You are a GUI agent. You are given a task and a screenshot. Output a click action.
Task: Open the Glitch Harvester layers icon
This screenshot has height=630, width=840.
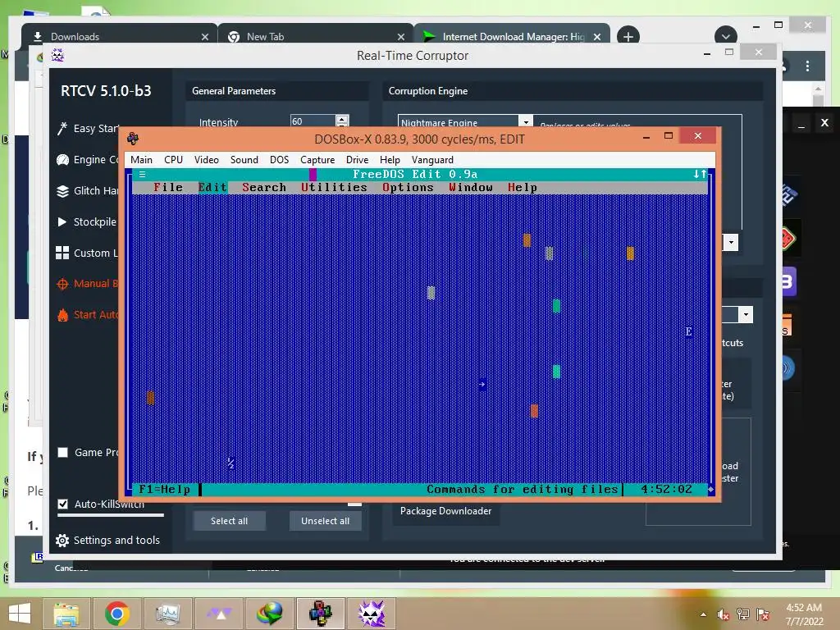tap(62, 190)
